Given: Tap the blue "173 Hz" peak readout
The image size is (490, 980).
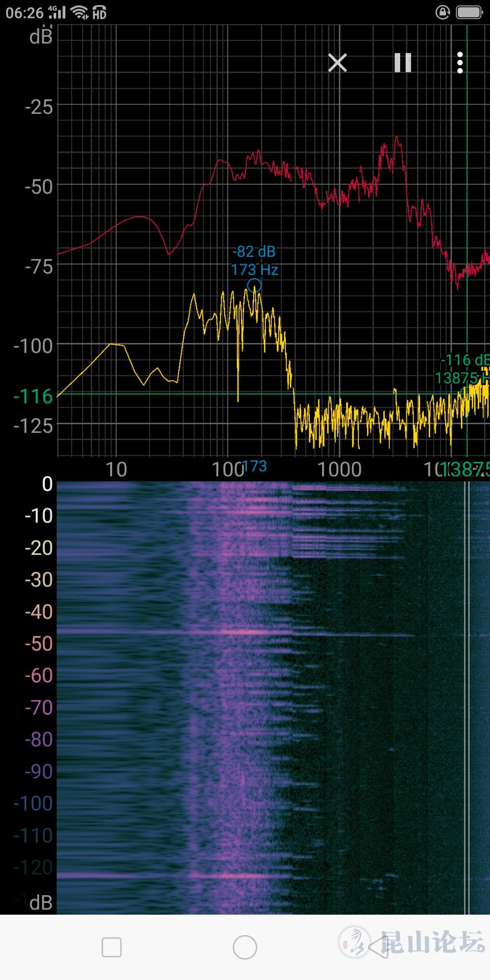Looking at the screenshot, I should click(254, 269).
